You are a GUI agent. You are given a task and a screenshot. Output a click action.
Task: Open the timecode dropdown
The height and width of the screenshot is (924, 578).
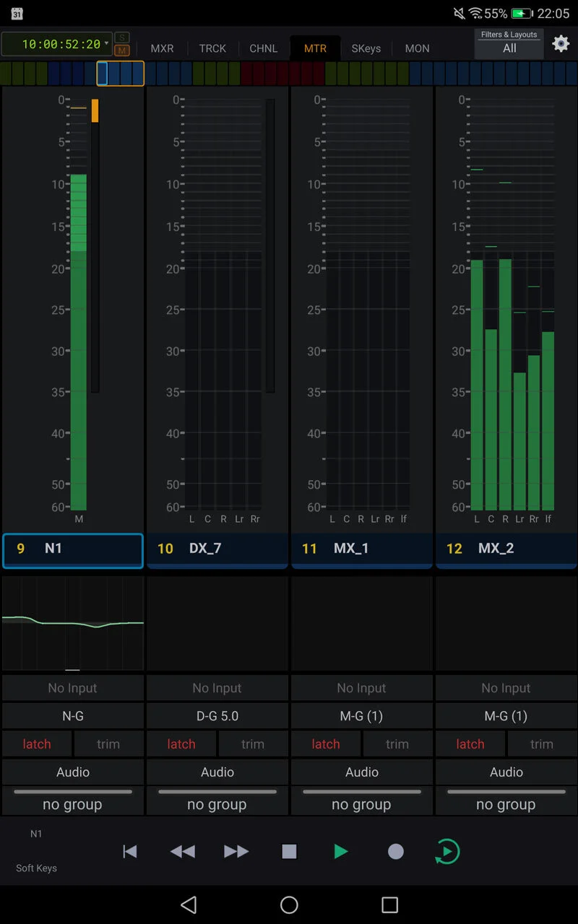point(106,43)
